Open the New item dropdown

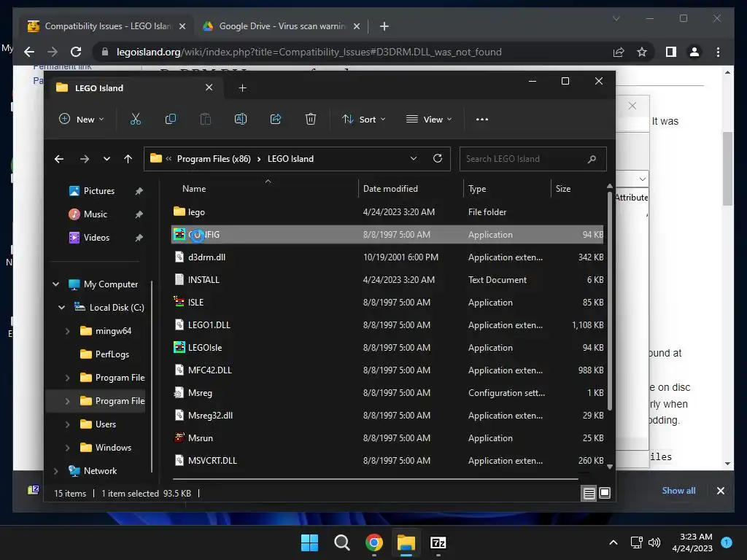81,119
